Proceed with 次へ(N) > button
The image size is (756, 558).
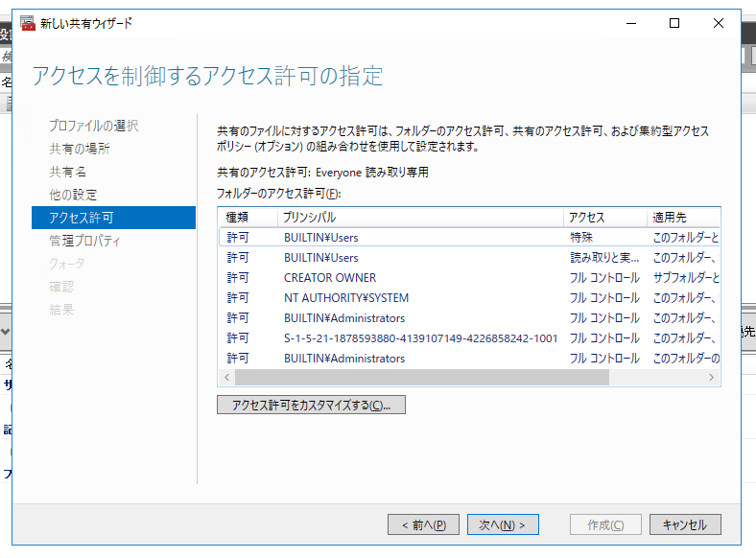[503, 524]
